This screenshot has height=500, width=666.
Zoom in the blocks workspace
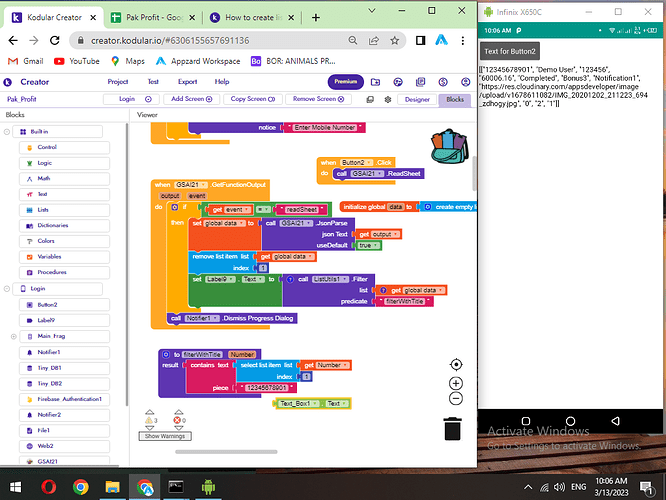point(456,383)
